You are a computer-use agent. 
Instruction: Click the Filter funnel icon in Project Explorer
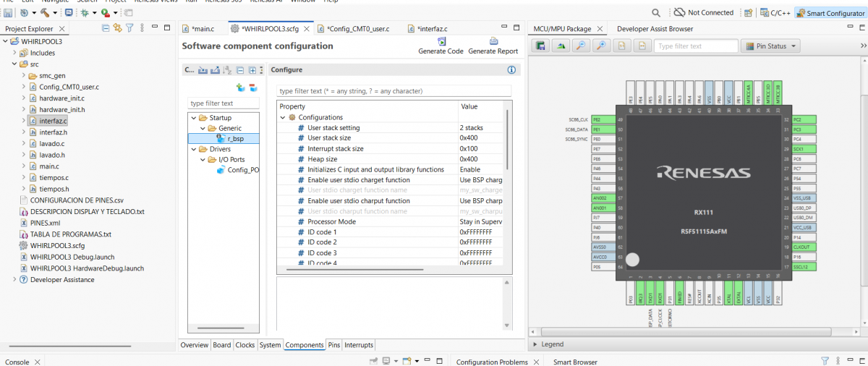(130, 28)
